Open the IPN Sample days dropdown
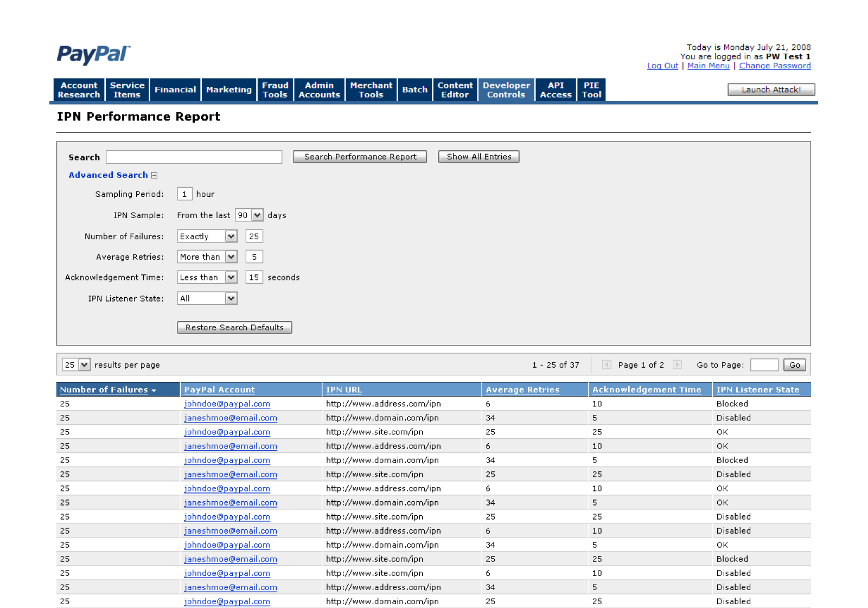This screenshot has height=608, width=868. 257,215
